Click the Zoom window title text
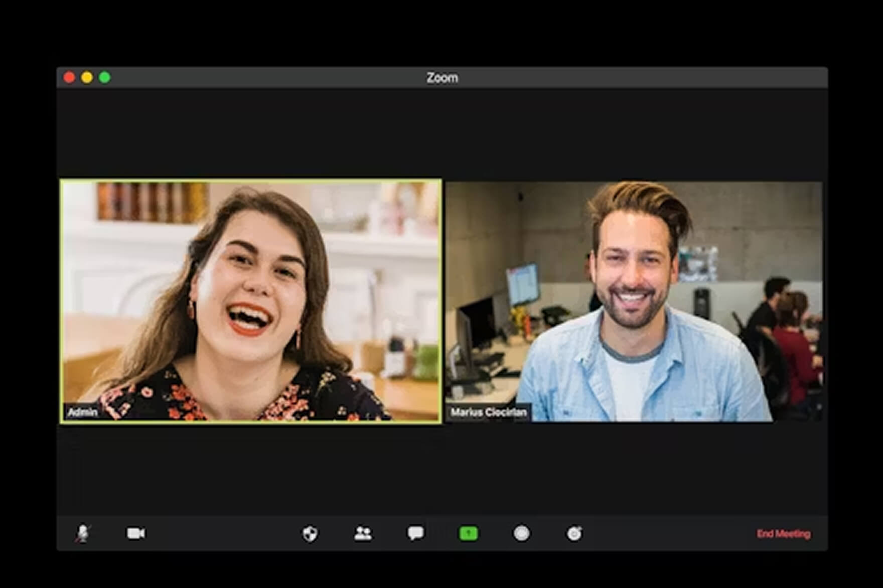883x588 pixels. 442,78
